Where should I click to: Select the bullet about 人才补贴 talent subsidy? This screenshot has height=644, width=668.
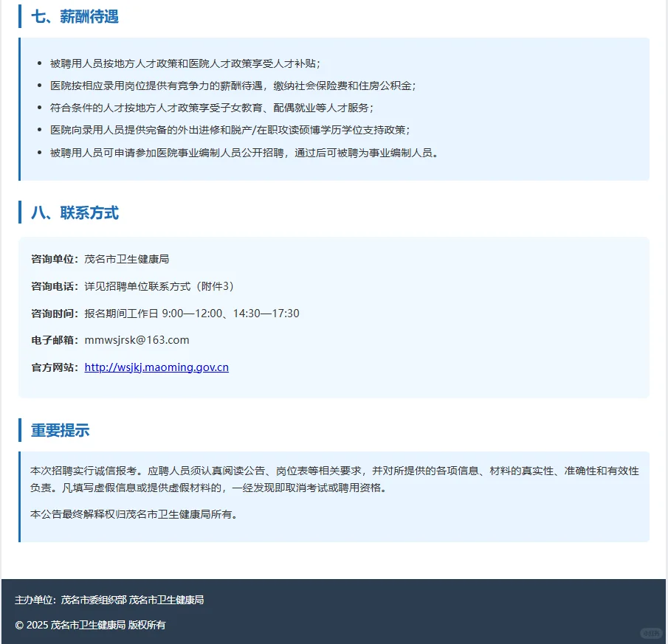pyautogui.click(x=185, y=63)
